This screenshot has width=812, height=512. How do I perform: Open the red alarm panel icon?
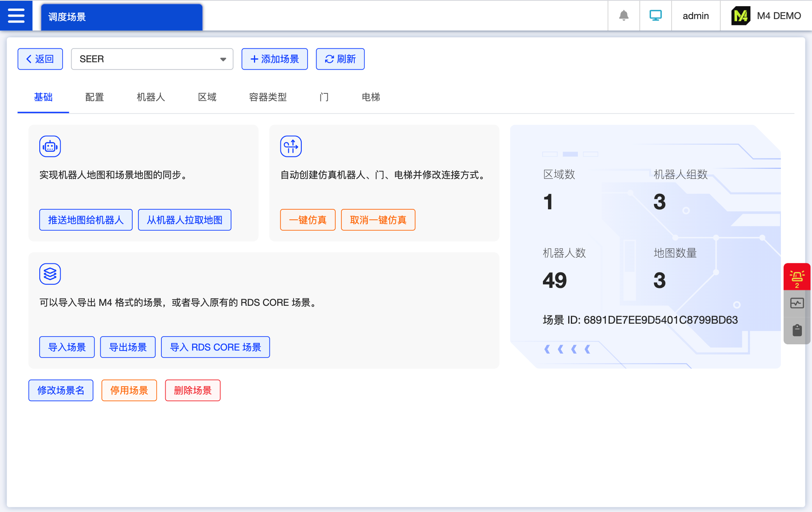tap(797, 277)
